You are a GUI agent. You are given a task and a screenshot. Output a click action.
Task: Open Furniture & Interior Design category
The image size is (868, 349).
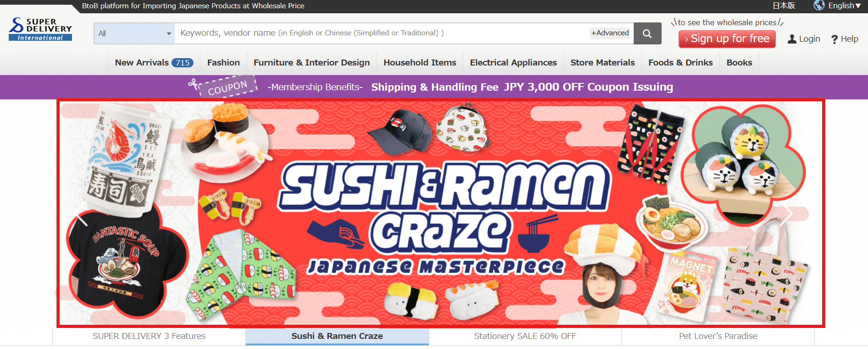point(312,63)
